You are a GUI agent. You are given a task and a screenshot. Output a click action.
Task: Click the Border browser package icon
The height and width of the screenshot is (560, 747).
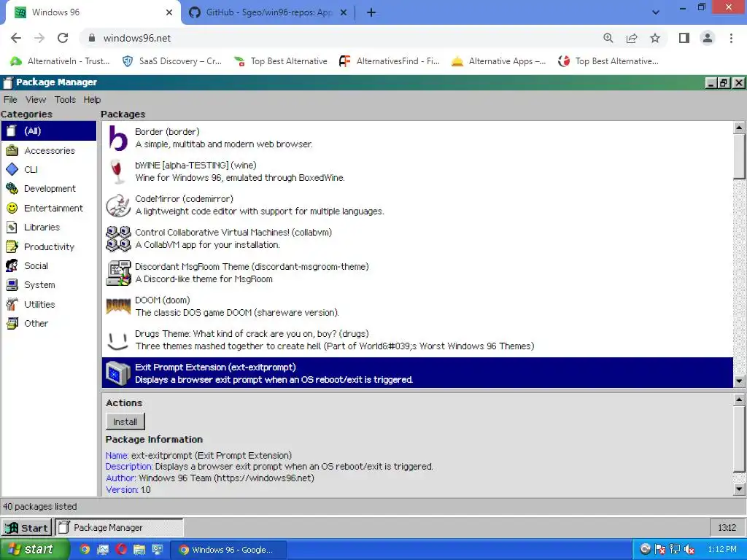point(118,138)
